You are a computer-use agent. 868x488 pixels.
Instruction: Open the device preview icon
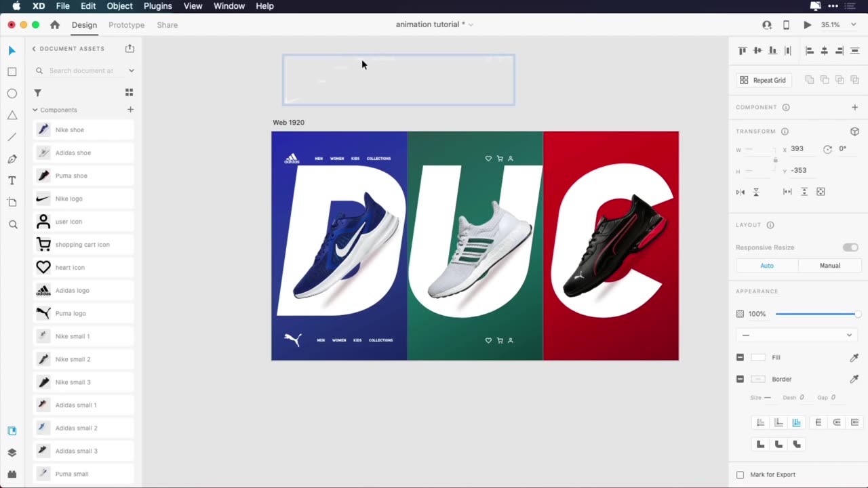pos(786,24)
